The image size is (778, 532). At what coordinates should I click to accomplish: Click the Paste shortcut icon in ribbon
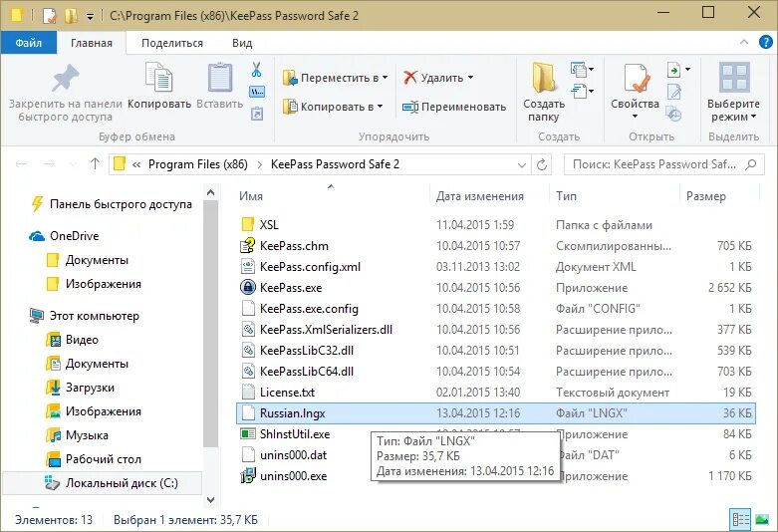[x=257, y=115]
